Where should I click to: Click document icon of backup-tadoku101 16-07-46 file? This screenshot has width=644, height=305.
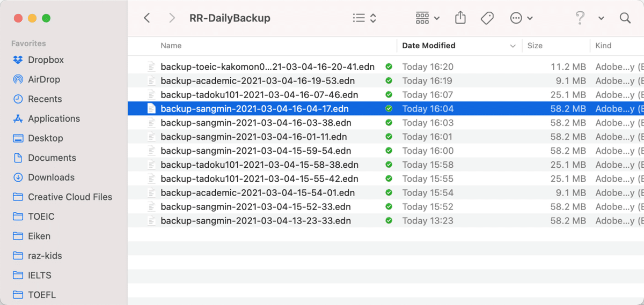point(151,95)
